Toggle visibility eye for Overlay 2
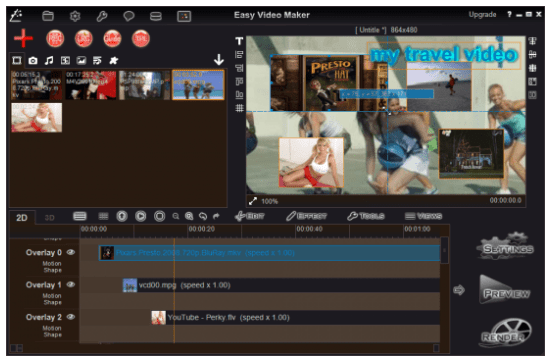The width and height of the screenshot is (550, 363). pyautogui.click(x=71, y=317)
